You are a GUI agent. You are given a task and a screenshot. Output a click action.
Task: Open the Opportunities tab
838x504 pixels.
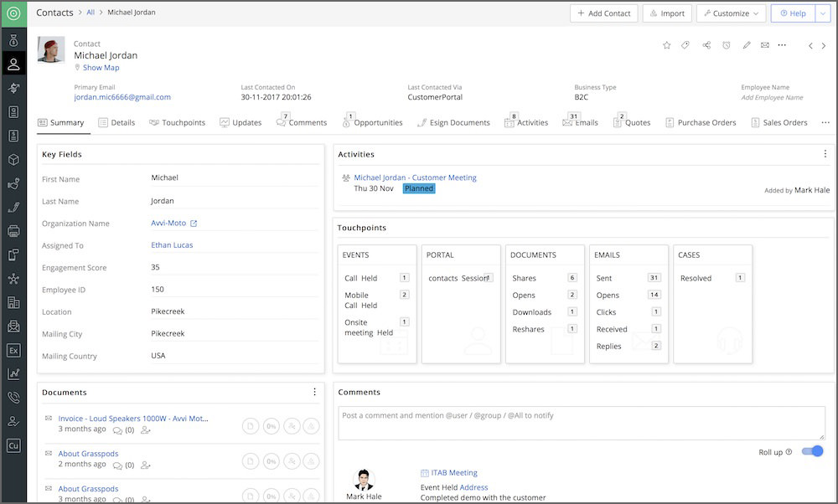click(372, 122)
